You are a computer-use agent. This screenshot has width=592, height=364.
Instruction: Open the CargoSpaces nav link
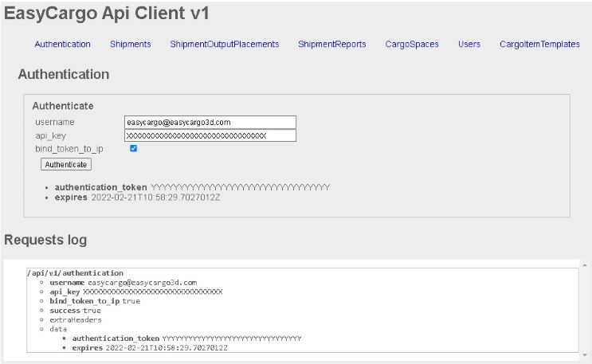[x=412, y=44]
